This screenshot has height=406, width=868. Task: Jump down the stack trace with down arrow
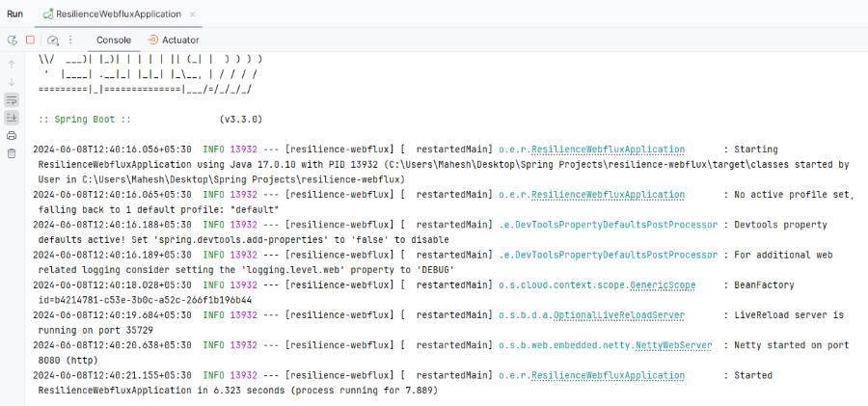point(12,82)
